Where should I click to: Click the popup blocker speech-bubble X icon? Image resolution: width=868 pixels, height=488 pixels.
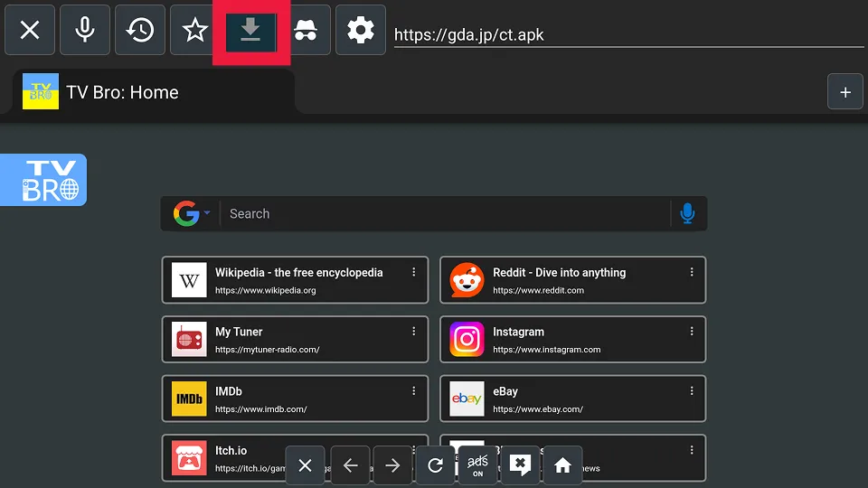pos(521,465)
